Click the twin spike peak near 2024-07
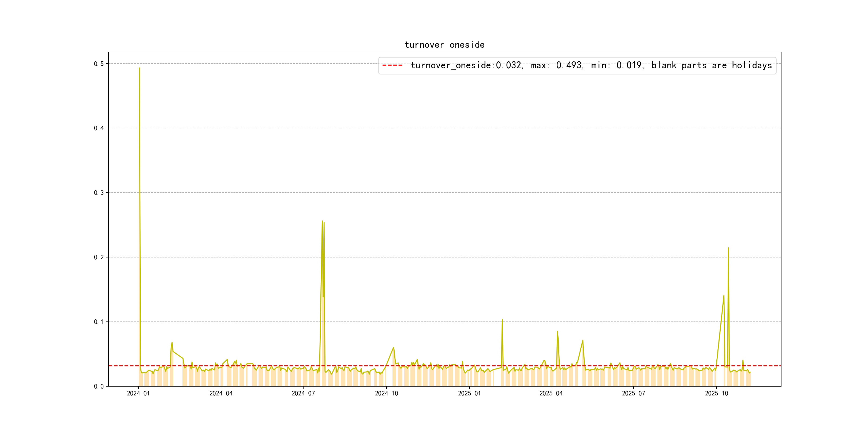This screenshot has height=434, width=868. [323, 221]
